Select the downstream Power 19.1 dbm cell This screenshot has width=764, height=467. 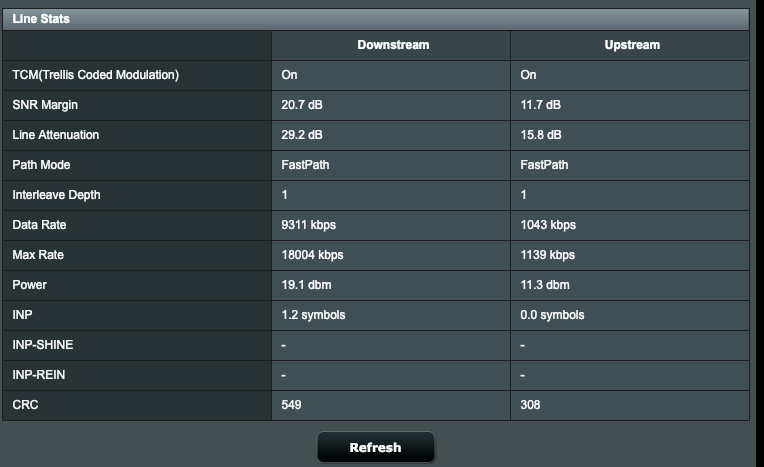[391, 285]
